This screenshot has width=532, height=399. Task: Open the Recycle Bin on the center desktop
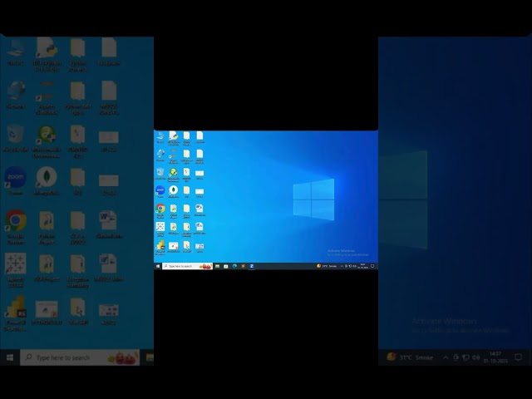point(160,172)
